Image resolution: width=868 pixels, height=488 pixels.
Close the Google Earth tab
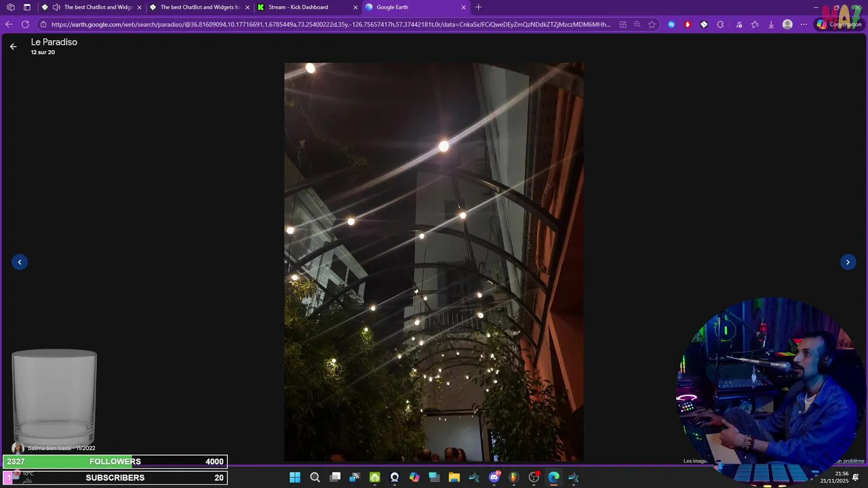464,7
